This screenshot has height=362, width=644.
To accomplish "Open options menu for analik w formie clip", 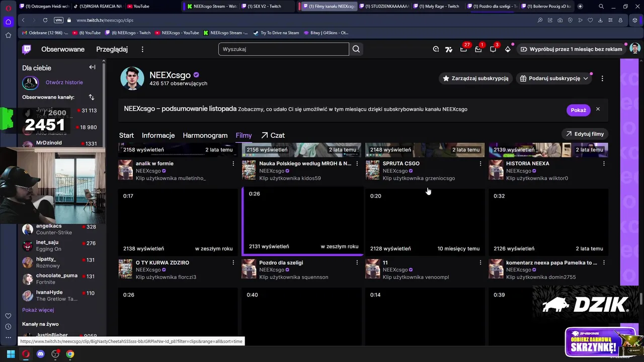I will coord(233,163).
